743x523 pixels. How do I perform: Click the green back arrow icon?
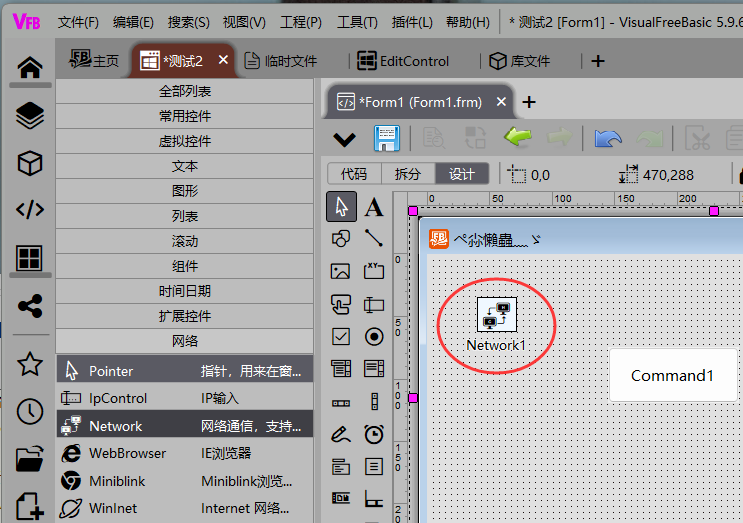click(518, 138)
